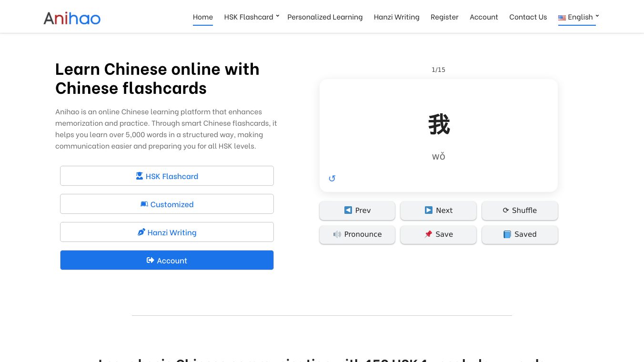Click the US flag language icon
644x362 pixels.
point(562,18)
